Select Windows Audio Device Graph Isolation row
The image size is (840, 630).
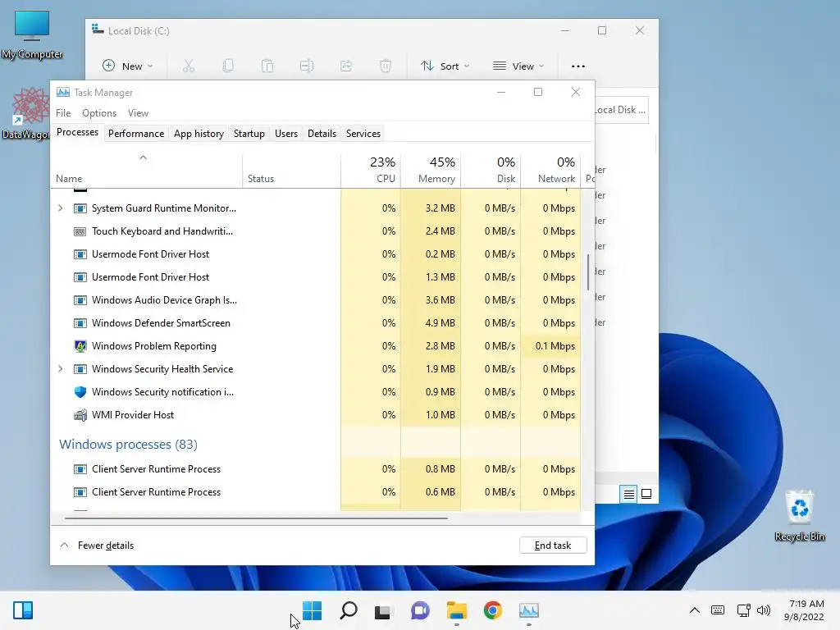pos(316,300)
